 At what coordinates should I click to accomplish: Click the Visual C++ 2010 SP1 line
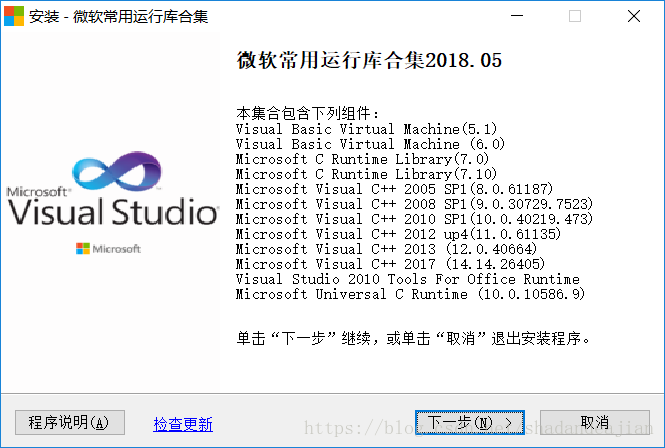(x=414, y=219)
